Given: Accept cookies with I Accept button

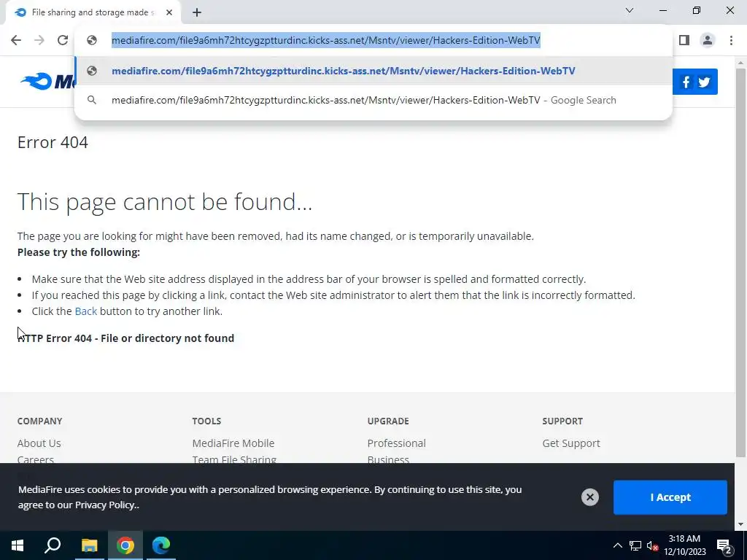Looking at the screenshot, I should pos(670,497).
